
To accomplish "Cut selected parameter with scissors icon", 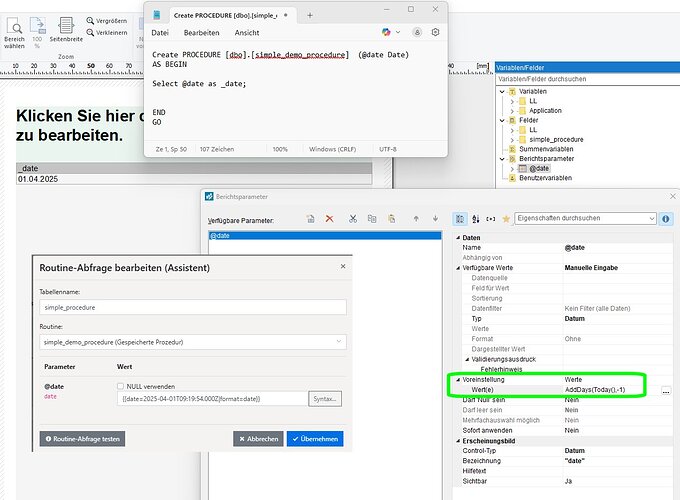I will click(x=353, y=219).
